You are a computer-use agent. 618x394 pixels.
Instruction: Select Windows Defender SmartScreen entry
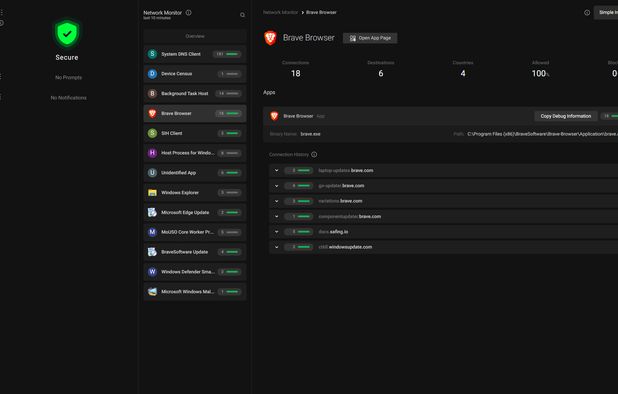pos(195,272)
